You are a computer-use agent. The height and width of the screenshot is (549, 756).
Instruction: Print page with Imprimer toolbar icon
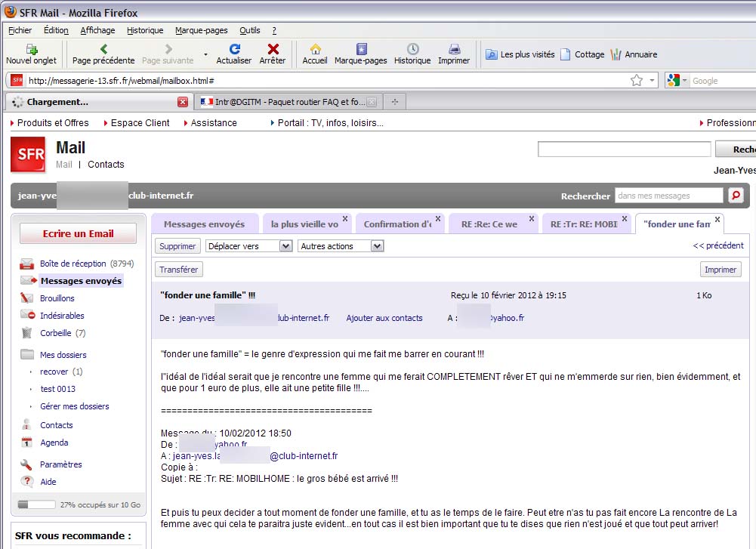(x=454, y=54)
